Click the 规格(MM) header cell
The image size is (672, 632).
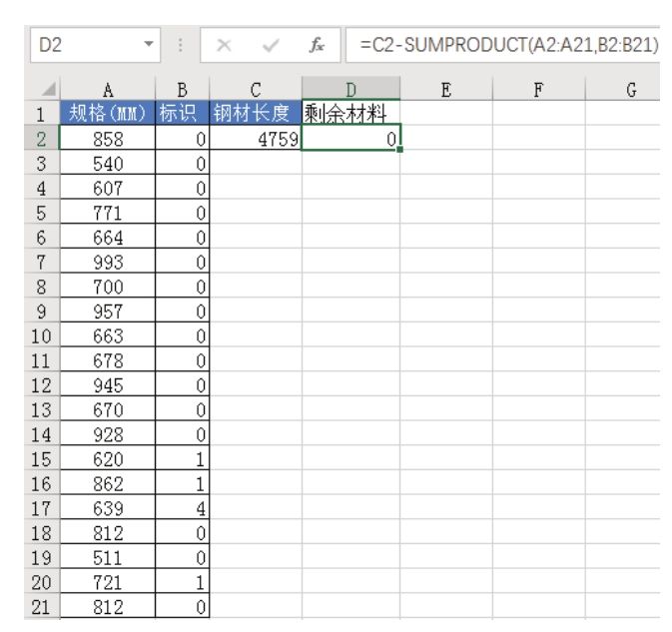(107, 108)
